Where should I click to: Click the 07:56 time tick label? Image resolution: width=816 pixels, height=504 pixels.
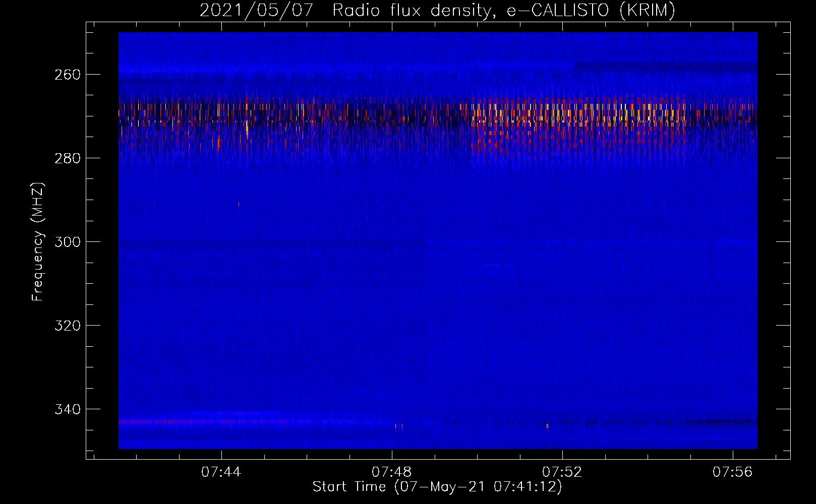[733, 472]
